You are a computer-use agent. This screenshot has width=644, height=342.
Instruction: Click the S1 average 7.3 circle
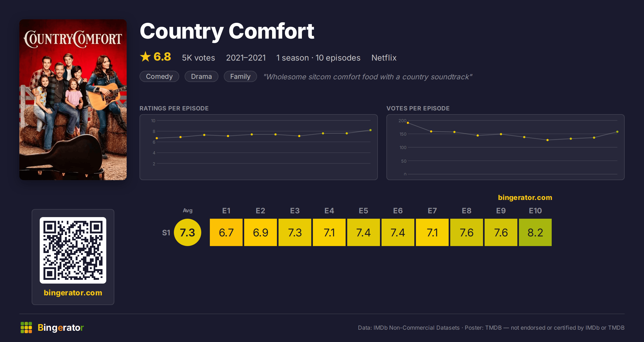tap(188, 232)
